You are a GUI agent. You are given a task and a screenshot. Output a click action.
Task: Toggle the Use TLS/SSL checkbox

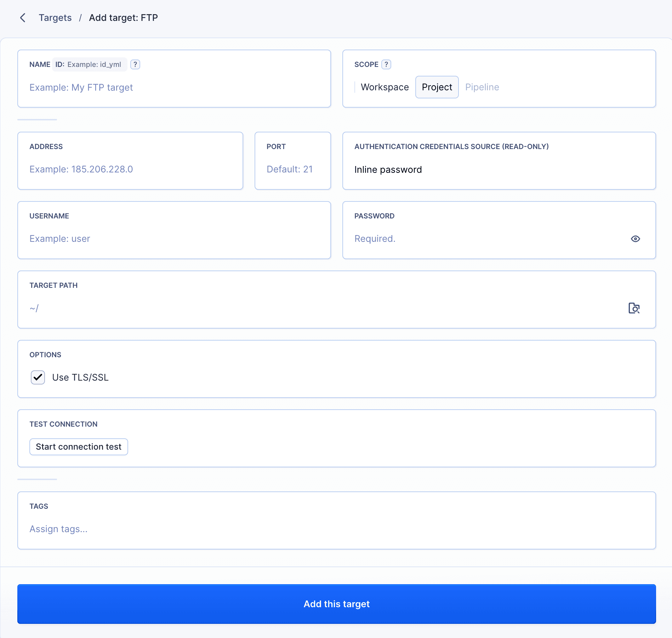pyautogui.click(x=38, y=377)
